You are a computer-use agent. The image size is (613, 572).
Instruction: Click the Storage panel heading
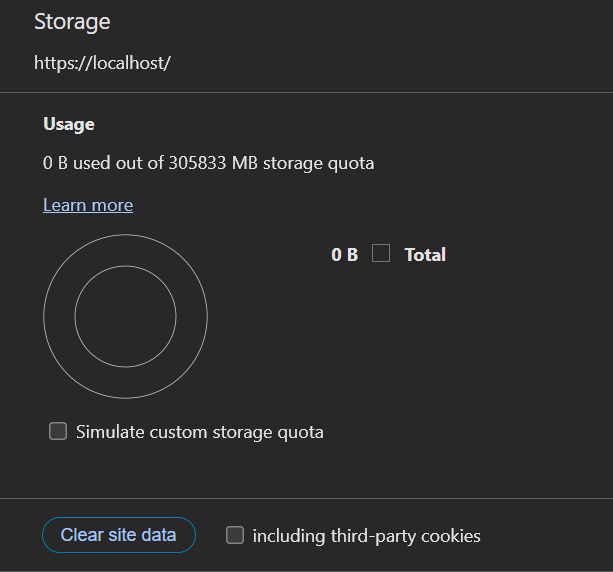72,21
